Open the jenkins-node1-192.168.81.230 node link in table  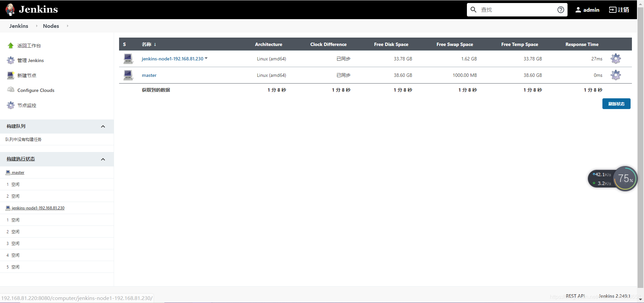tap(172, 59)
